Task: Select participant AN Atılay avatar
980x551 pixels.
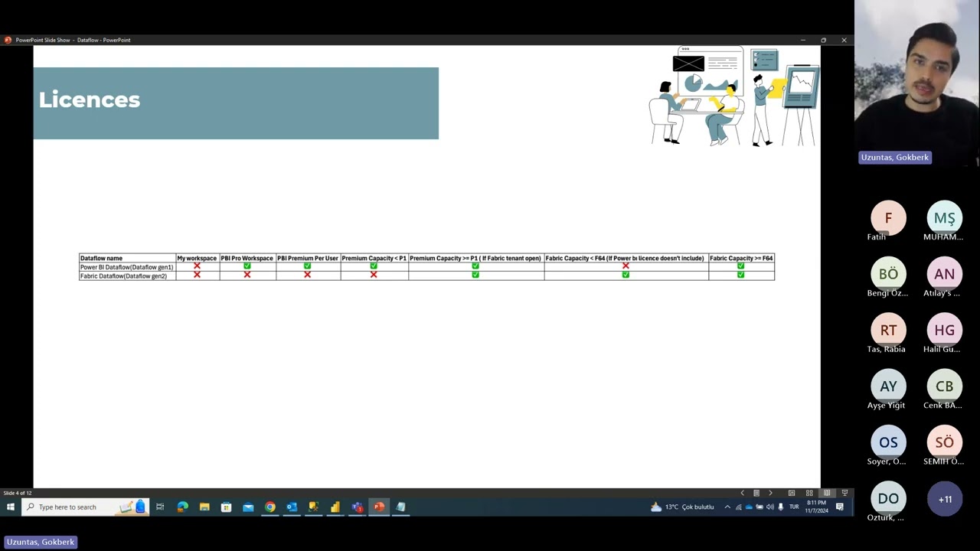Action: pyautogui.click(x=945, y=274)
